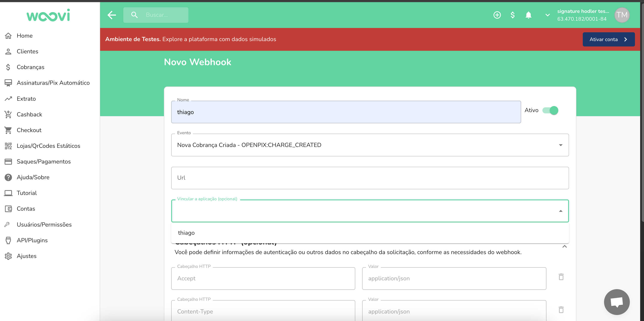Click the dollar sign balance icon
This screenshot has width=644, height=321.
click(x=513, y=15)
